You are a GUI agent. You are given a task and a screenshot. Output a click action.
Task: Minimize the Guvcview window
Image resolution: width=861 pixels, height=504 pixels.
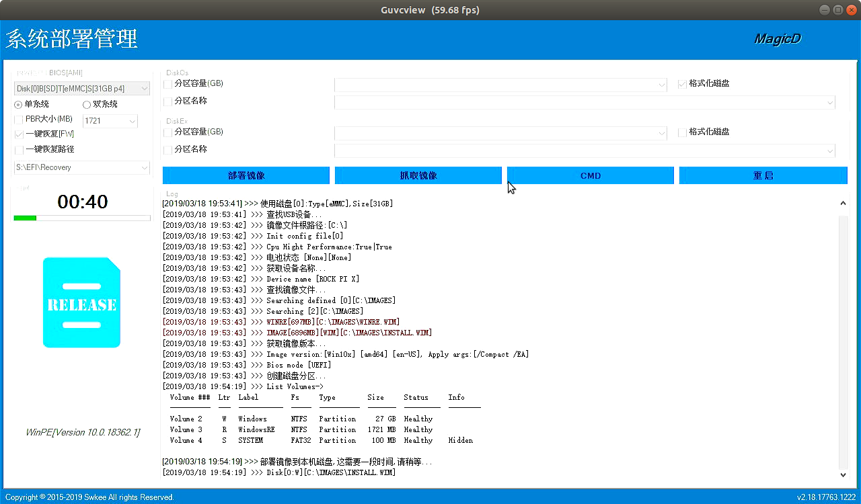pyautogui.click(x=825, y=10)
